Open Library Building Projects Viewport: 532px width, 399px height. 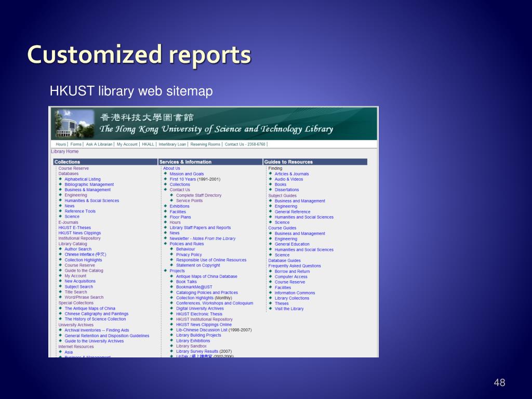198,335
